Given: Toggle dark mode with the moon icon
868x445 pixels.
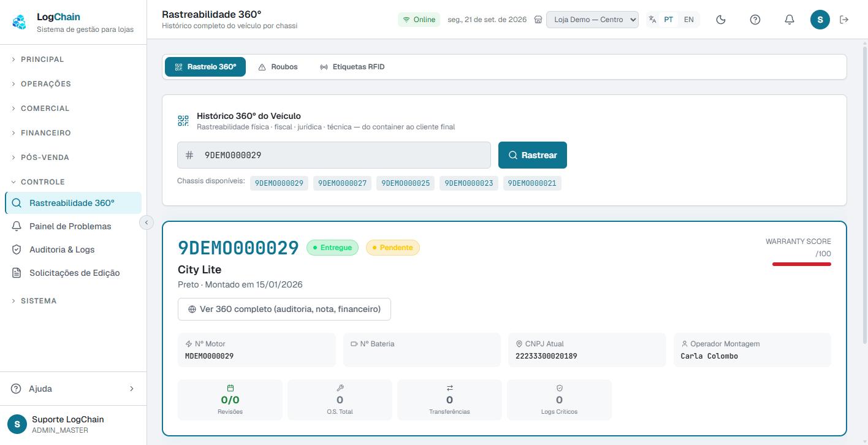Looking at the screenshot, I should (721, 20).
